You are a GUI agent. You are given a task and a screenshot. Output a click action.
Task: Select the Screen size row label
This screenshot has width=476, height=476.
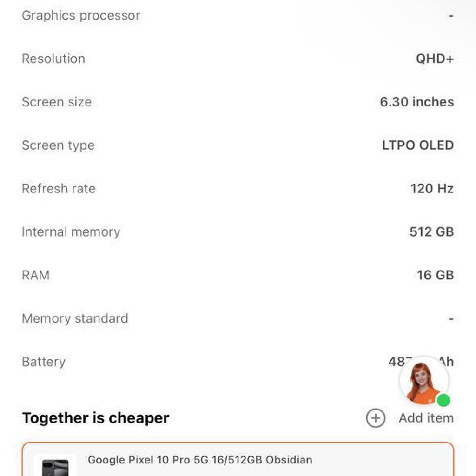click(x=56, y=102)
